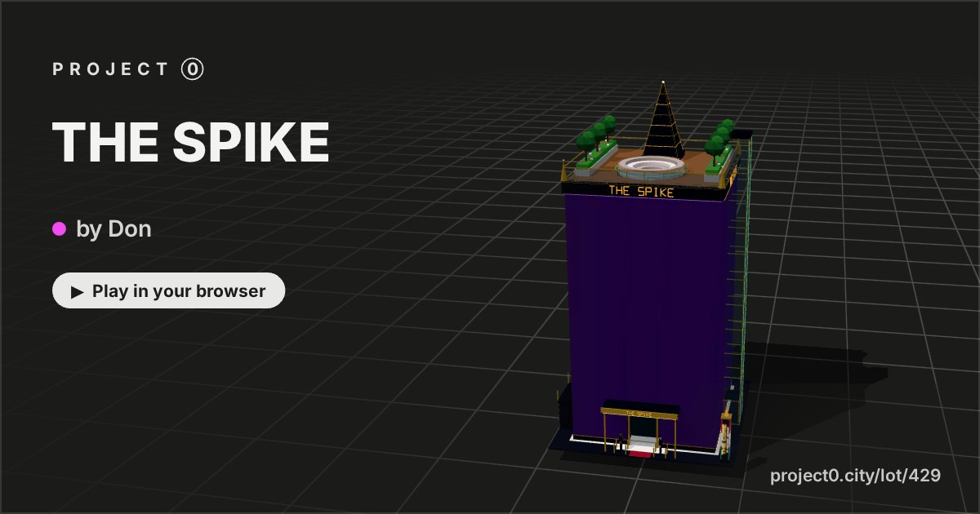Viewport: 980px width, 514px height.
Task: Click the 'by Don' author text
Action: (x=114, y=229)
